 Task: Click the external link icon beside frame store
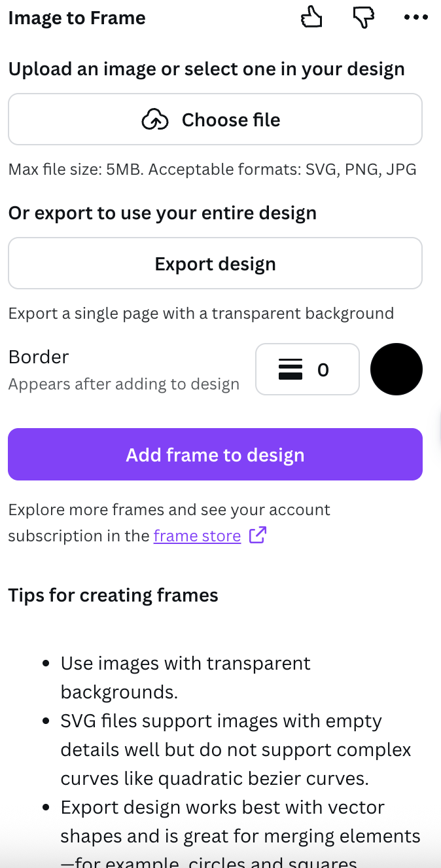[x=257, y=535]
